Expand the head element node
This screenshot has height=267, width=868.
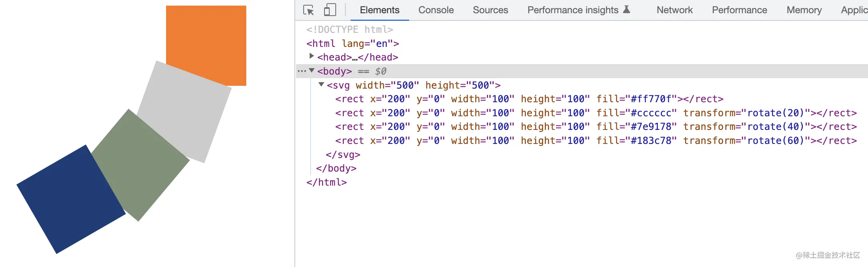click(312, 56)
